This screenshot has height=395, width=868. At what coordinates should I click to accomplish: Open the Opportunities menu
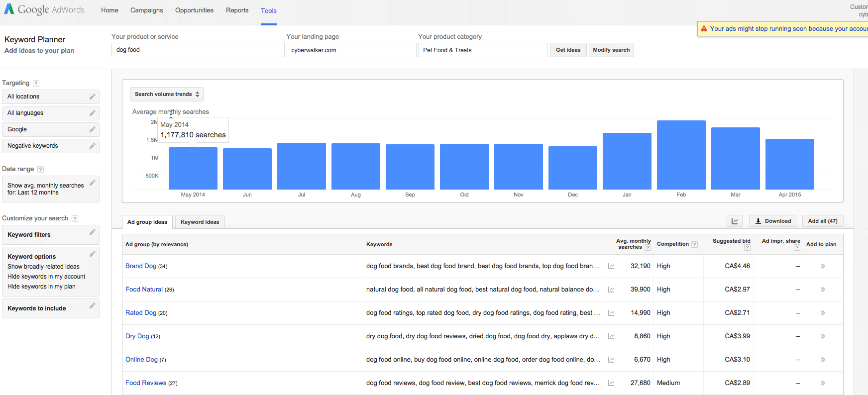[x=194, y=10]
